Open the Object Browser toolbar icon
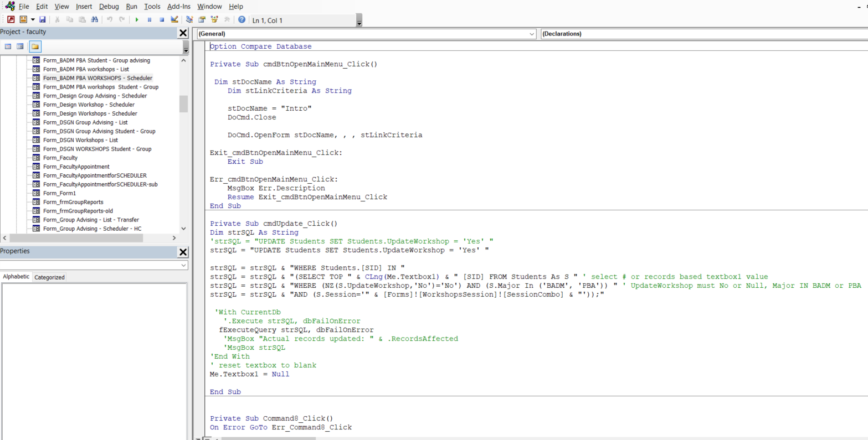Viewport: 868px width, 440px height. coord(214,19)
